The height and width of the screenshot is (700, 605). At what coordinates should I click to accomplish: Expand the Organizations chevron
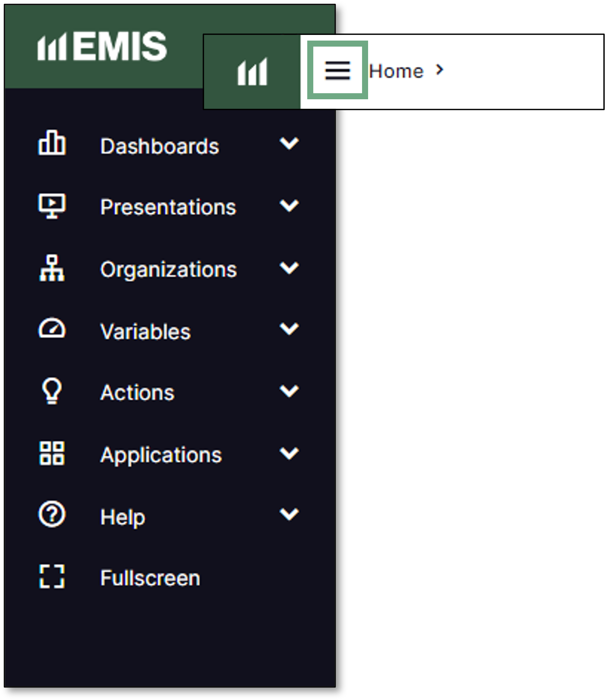tap(289, 268)
